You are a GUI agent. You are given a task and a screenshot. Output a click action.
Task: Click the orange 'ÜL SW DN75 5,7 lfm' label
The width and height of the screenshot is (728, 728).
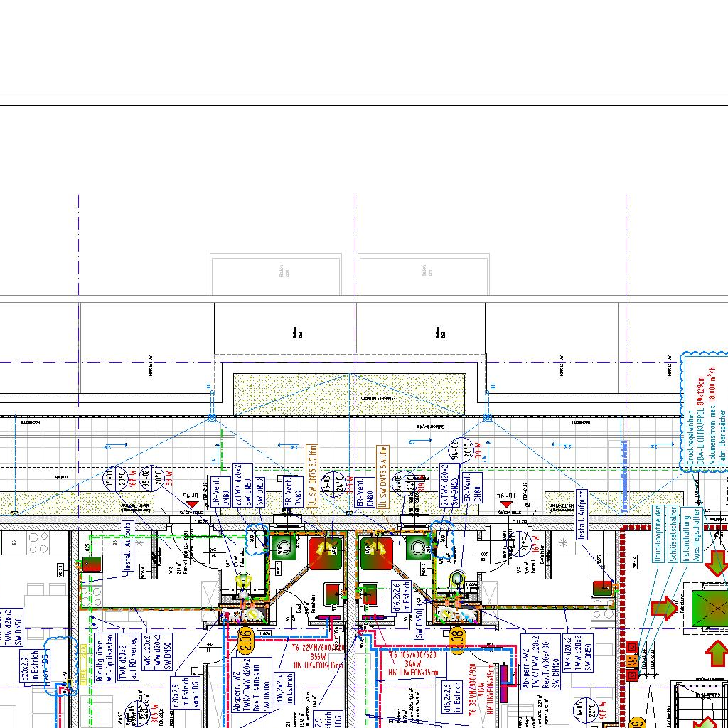tap(312, 476)
